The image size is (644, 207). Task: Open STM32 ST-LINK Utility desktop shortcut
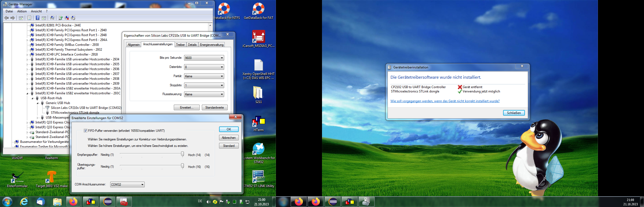coord(258,179)
